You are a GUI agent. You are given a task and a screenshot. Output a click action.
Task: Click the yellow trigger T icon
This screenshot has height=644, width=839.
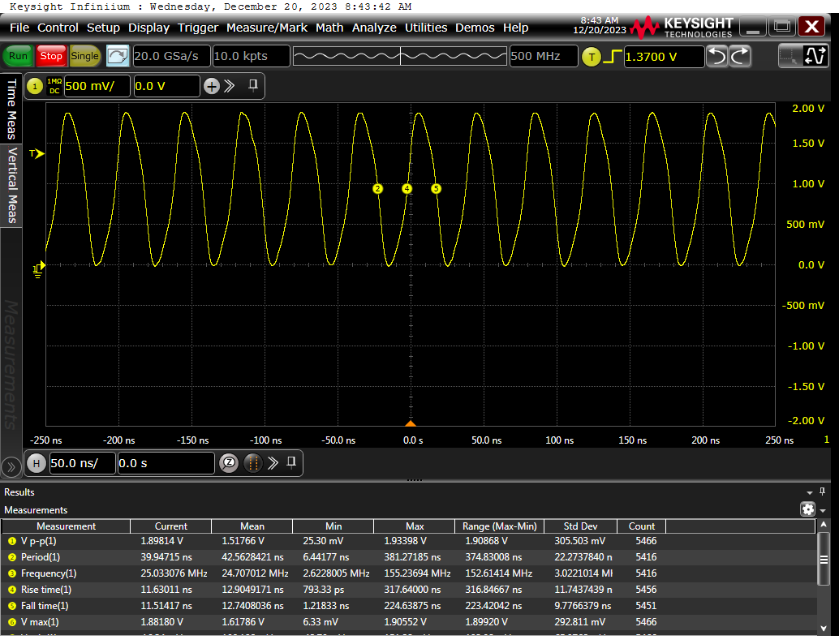[592, 57]
